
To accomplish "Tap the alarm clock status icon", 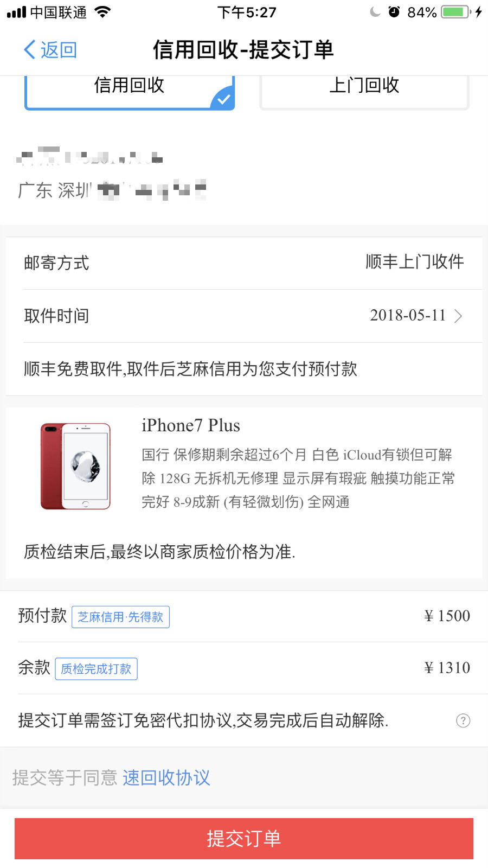I will pyautogui.click(x=394, y=12).
